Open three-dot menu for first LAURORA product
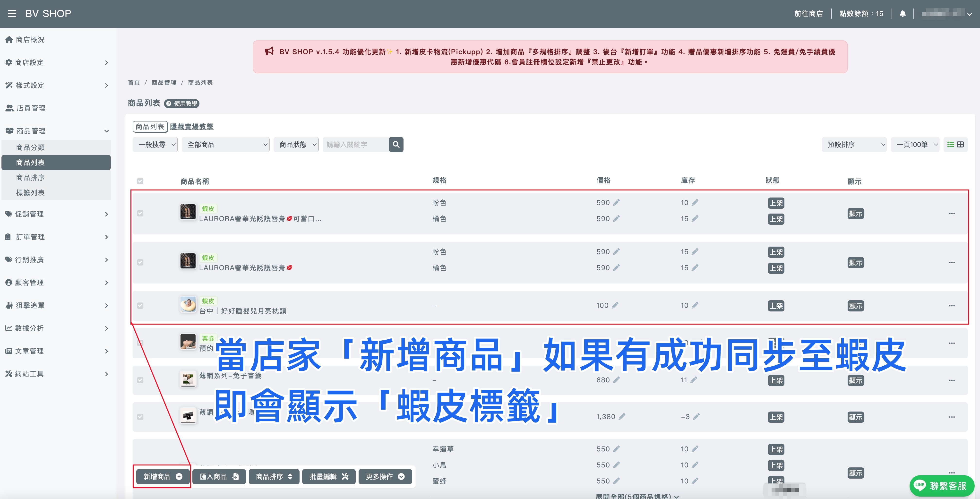The width and height of the screenshot is (980, 499). click(x=952, y=213)
